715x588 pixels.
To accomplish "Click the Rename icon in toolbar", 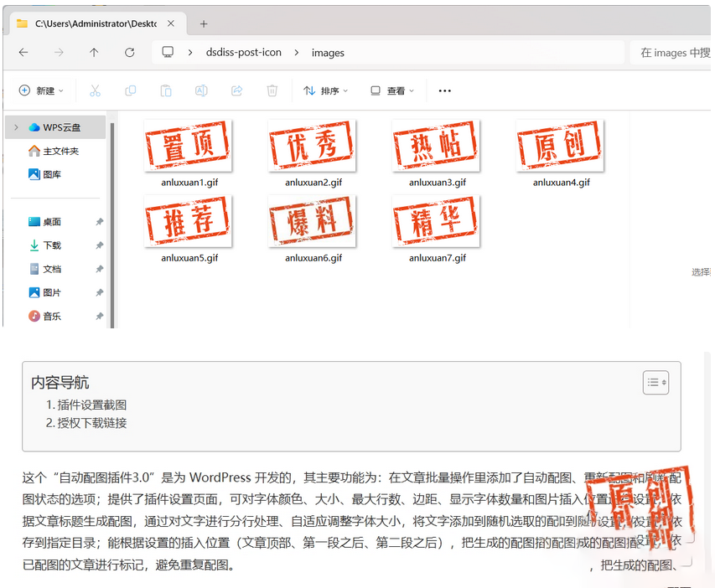I will point(201,90).
